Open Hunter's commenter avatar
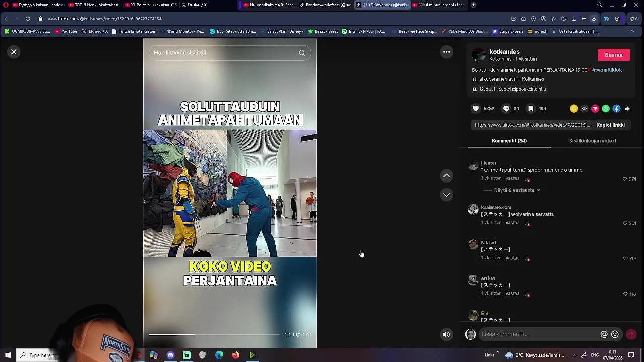Image resolution: width=644 pixels, height=362 pixels. [x=473, y=165]
